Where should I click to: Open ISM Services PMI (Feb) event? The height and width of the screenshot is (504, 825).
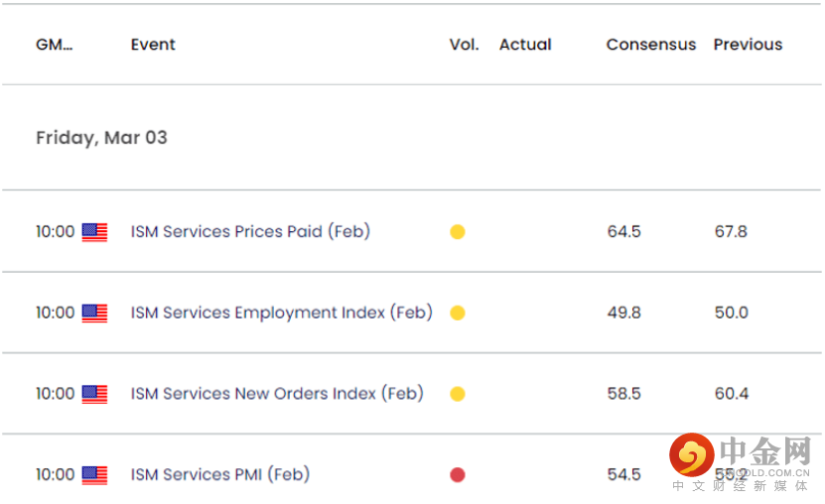pos(219,474)
